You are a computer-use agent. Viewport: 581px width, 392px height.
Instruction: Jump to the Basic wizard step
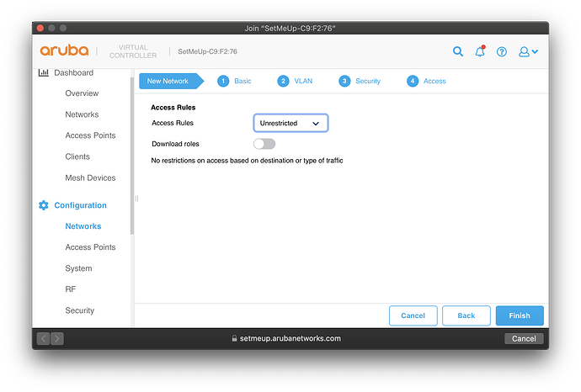pyautogui.click(x=234, y=82)
